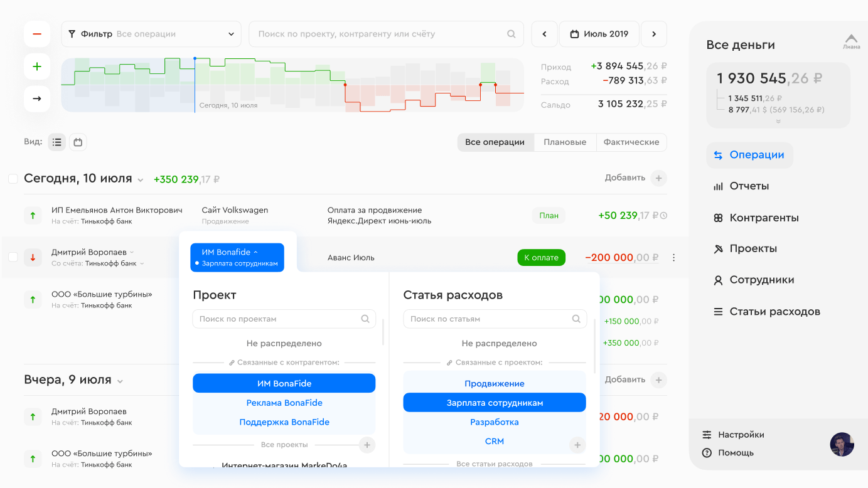Switch to list view icon
The height and width of the screenshot is (488, 868).
coord(57,142)
